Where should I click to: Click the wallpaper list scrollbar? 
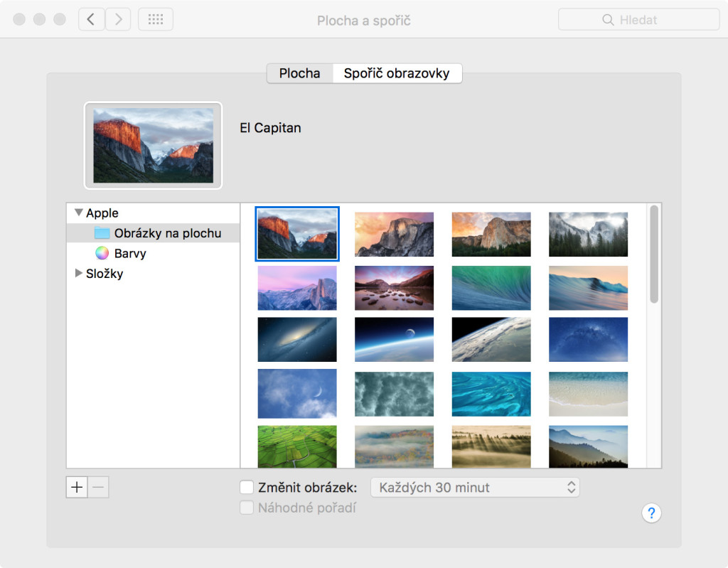(x=654, y=254)
